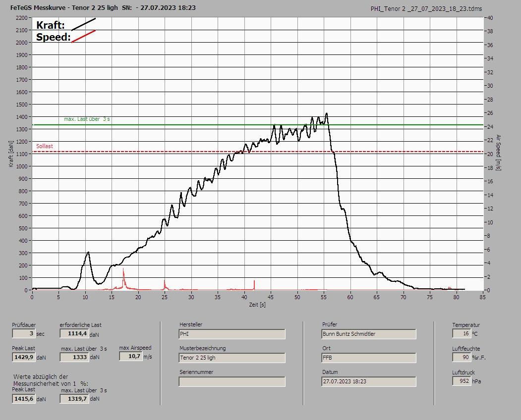
Task: Click the 'erforderliche Last' label
Action: (81, 325)
